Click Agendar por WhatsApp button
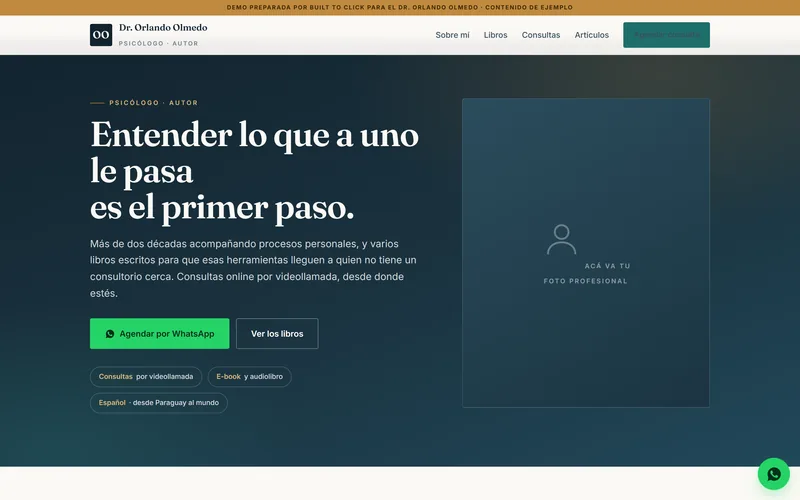Image resolution: width=800 pixels, height=500 pixels. (160, 334)
